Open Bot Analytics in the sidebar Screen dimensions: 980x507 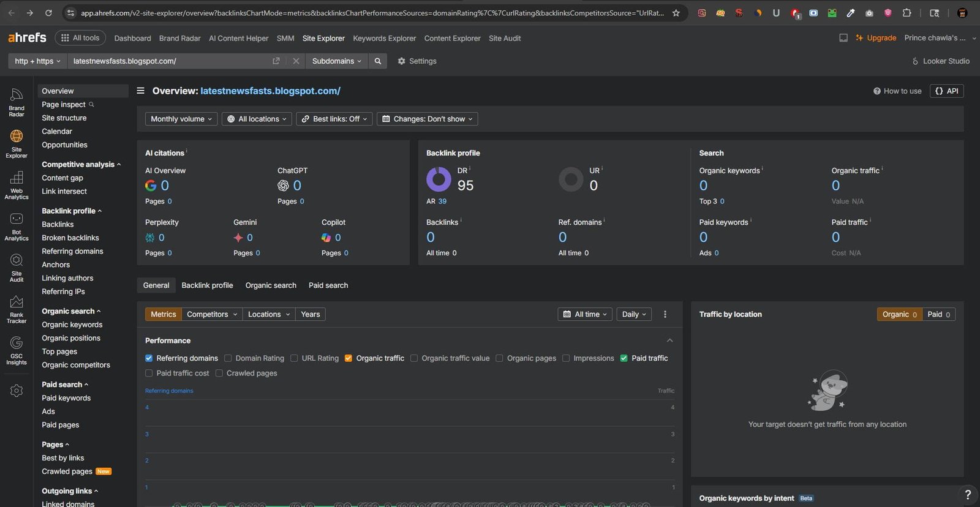pos(17,227)
